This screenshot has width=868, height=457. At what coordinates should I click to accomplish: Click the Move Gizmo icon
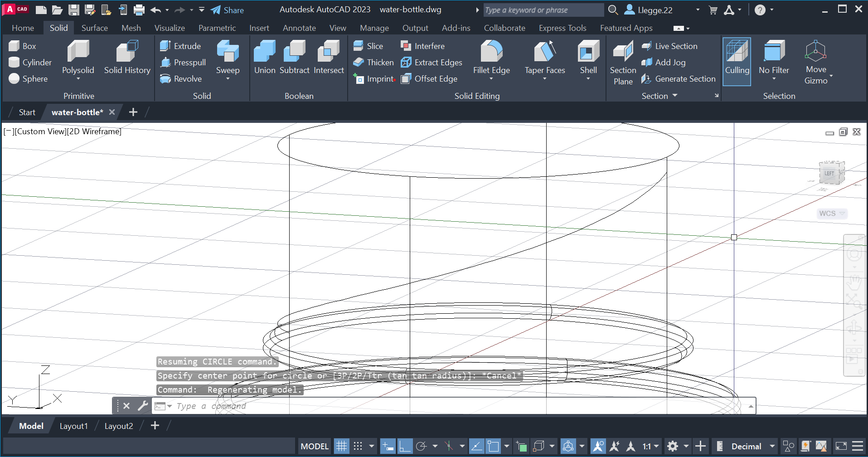pos(815,51)
